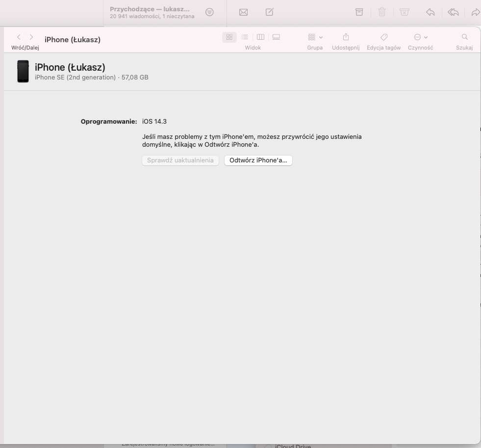The image size is (481, 448).
Task: Click the Udostępnij share icon
Action: pyautogui.click(x=346, y=37)
